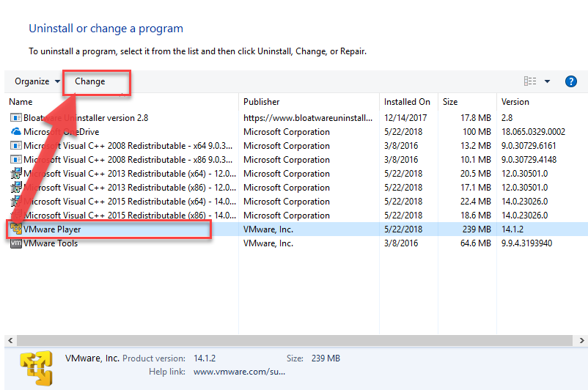588x390 pixels.
Task: Click the horizontal scrollbar right arrow
Action: 581,340
